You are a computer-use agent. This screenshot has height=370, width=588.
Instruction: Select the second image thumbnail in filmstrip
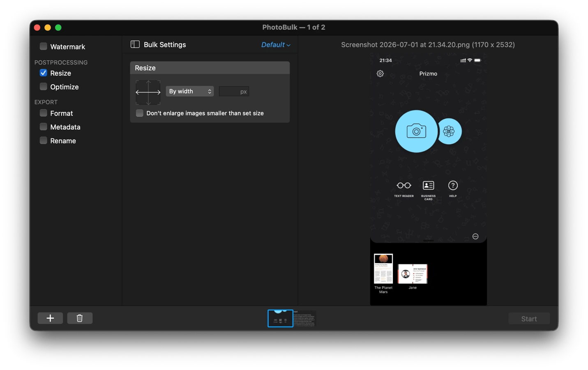pos(304,318)
